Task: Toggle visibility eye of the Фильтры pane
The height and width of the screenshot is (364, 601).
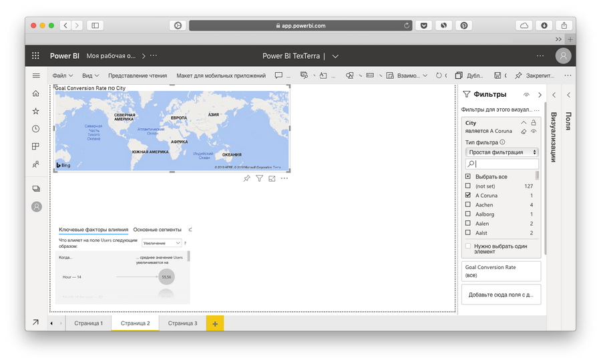Action: click(x=526, y=95)
